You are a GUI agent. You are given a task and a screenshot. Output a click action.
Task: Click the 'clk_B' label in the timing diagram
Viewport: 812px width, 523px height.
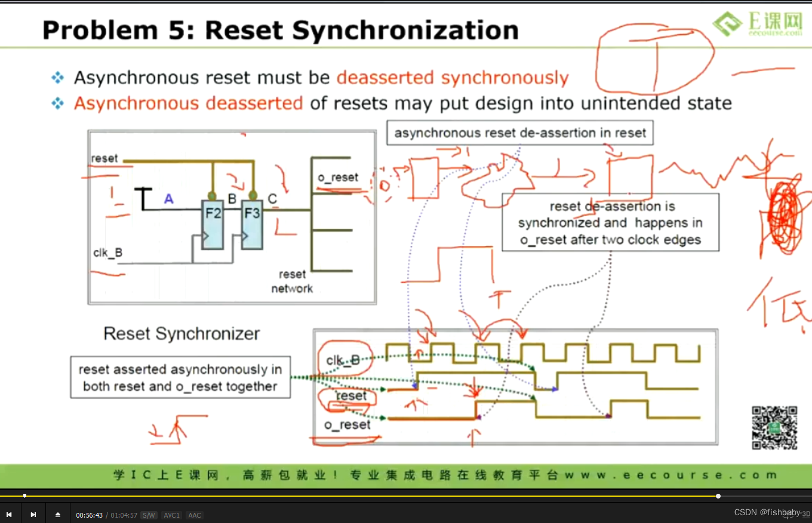343,360
